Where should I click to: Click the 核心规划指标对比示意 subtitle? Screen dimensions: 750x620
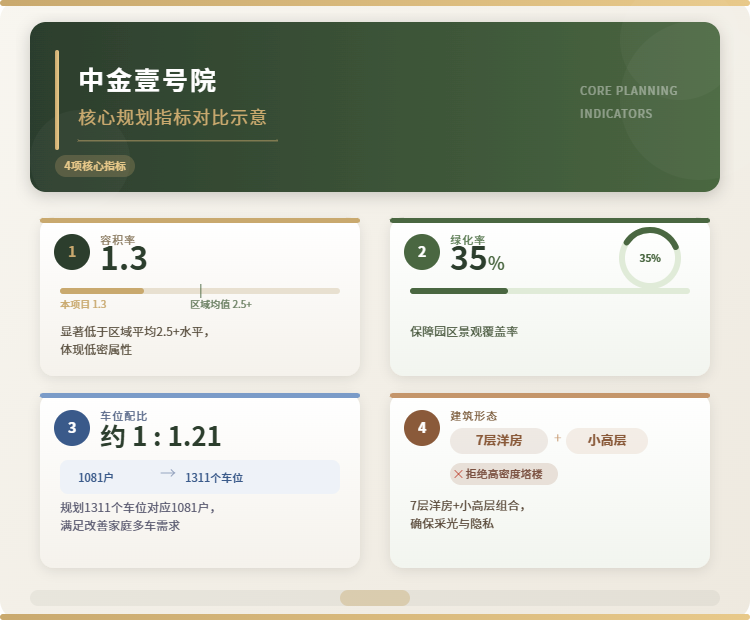pos(172,117)
